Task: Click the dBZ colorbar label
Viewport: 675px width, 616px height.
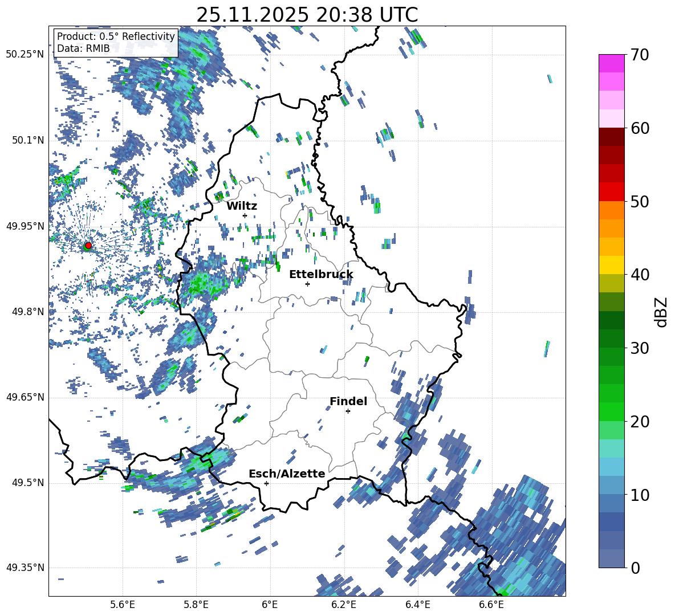Action: 662,312
